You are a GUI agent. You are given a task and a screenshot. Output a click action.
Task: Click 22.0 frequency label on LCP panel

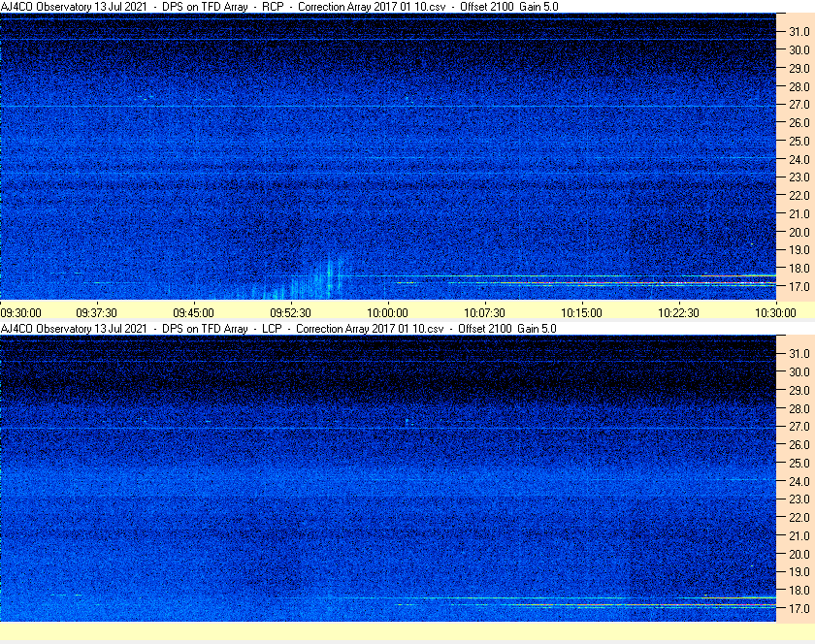(799, 517)
